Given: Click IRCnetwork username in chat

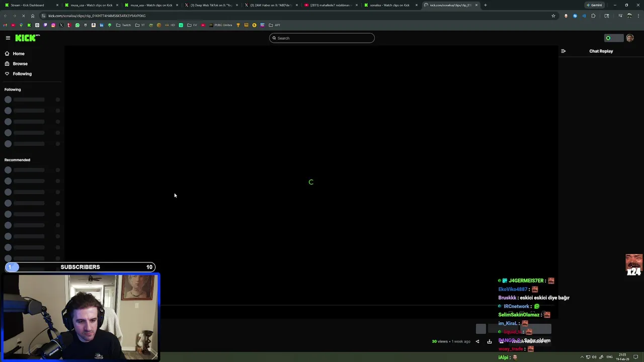Looking at the screenshot, I should point(516,306).
